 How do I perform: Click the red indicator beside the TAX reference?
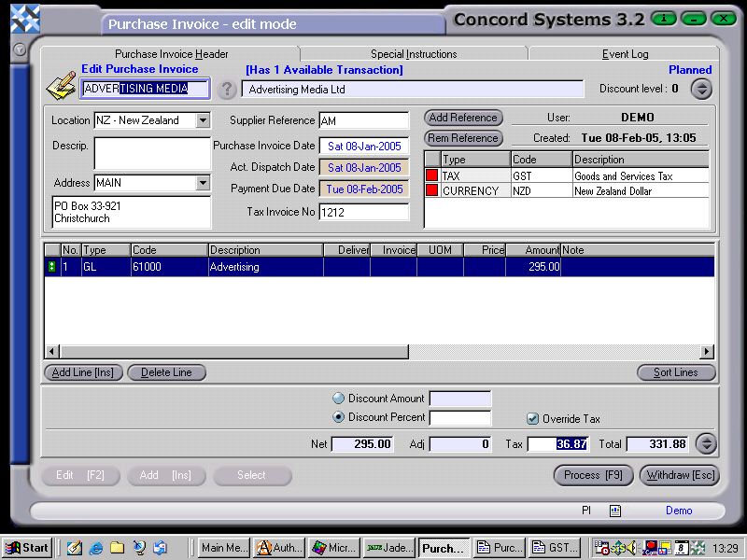click(430, 175)
